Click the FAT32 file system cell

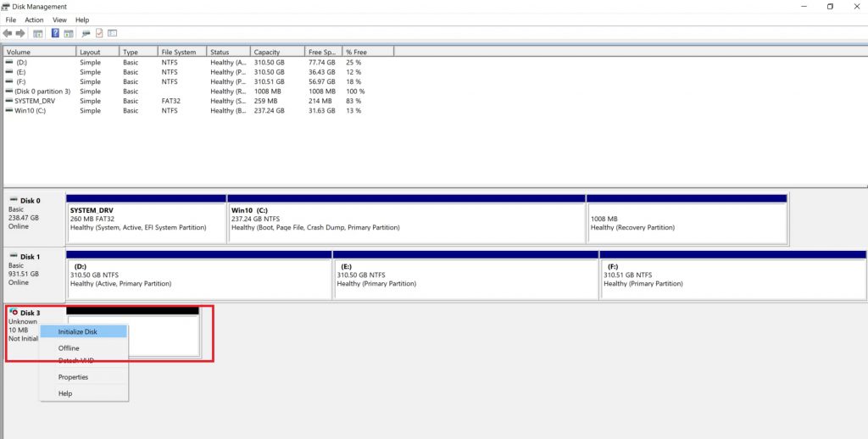click(x=171, y=101)
